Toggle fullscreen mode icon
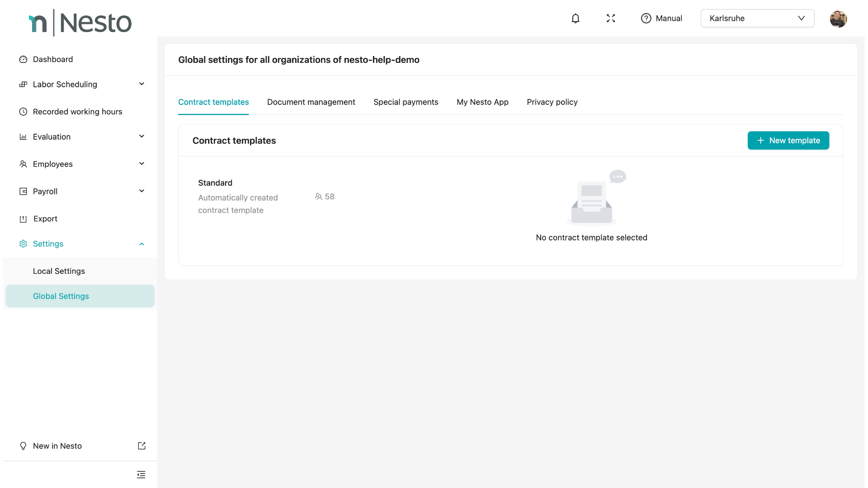 [611, 19]
